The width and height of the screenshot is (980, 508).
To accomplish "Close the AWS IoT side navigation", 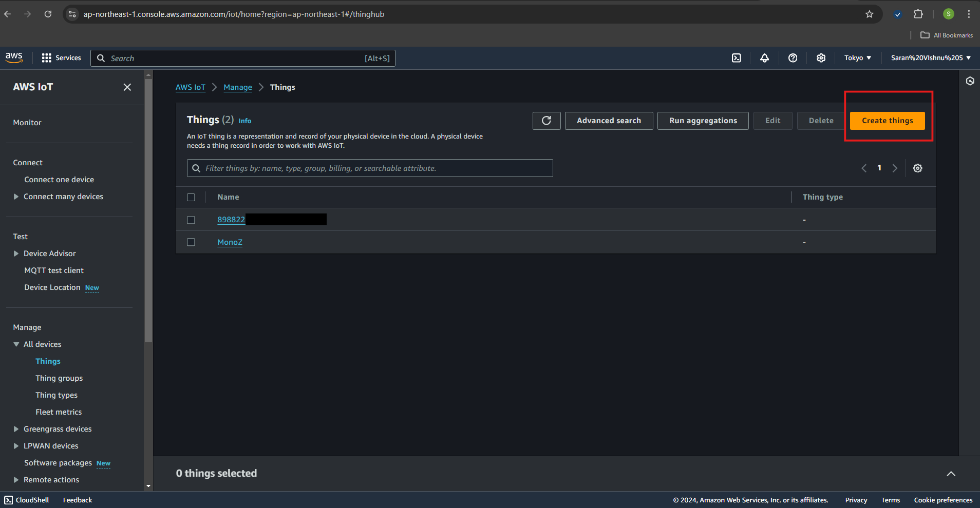I will pyautogui.click(x=127, y=87).
